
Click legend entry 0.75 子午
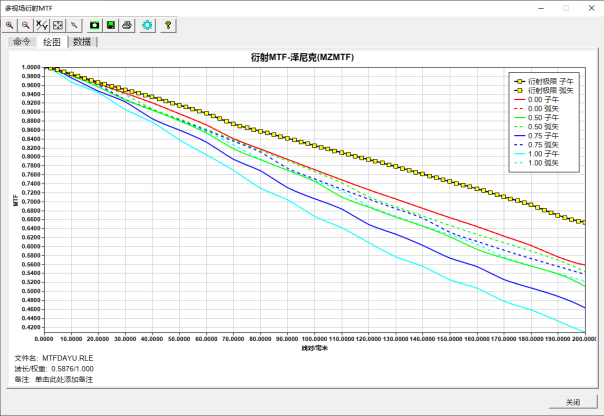tap(537, 136)
